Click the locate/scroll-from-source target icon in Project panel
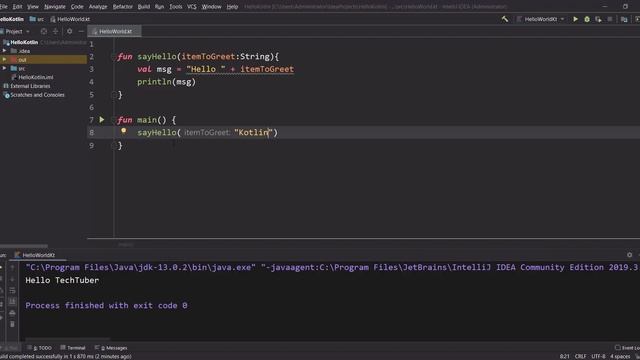Screen dimensions: 640x360 tap(44, 31)
